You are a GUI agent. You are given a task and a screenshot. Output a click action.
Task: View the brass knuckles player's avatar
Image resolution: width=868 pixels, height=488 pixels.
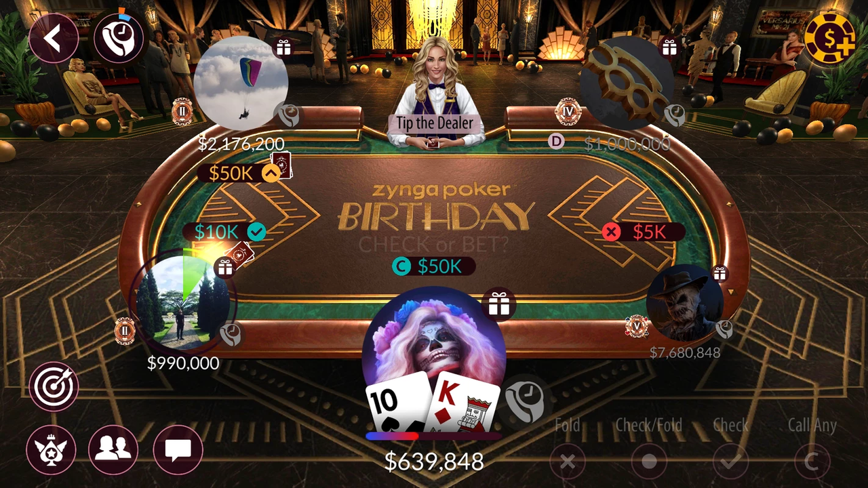point(627,83)
